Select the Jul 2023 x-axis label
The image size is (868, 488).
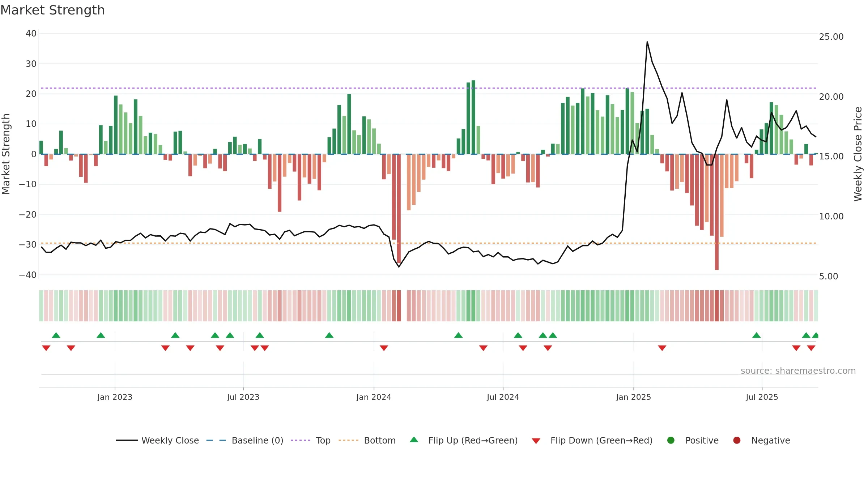coord(243,397)
